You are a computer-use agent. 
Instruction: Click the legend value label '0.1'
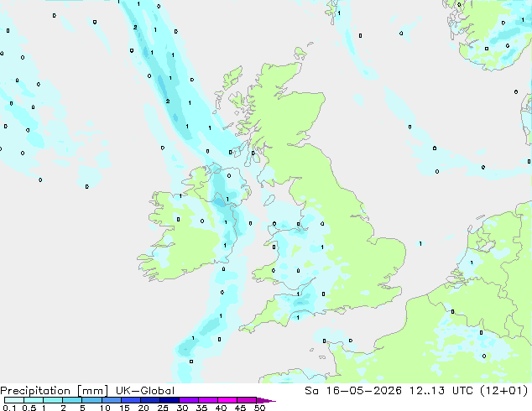point(9,408)
